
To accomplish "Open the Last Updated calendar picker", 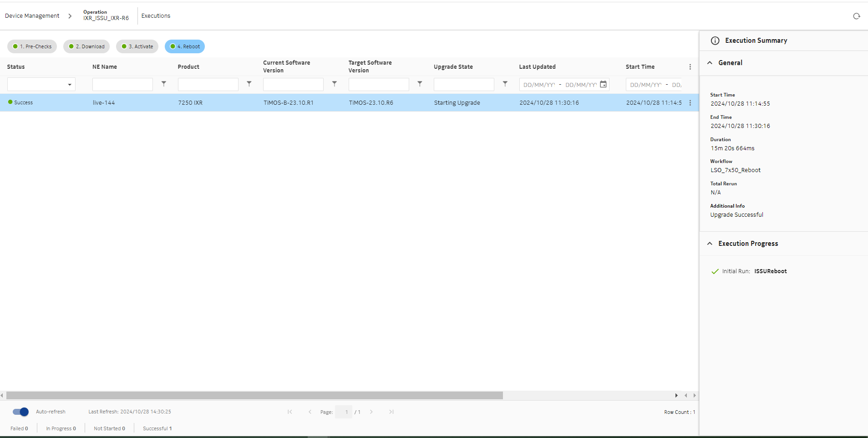I will [603, 84].
